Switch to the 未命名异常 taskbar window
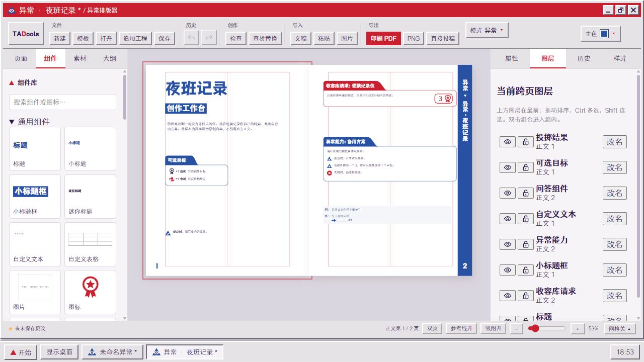 click(x=113, y=352)
